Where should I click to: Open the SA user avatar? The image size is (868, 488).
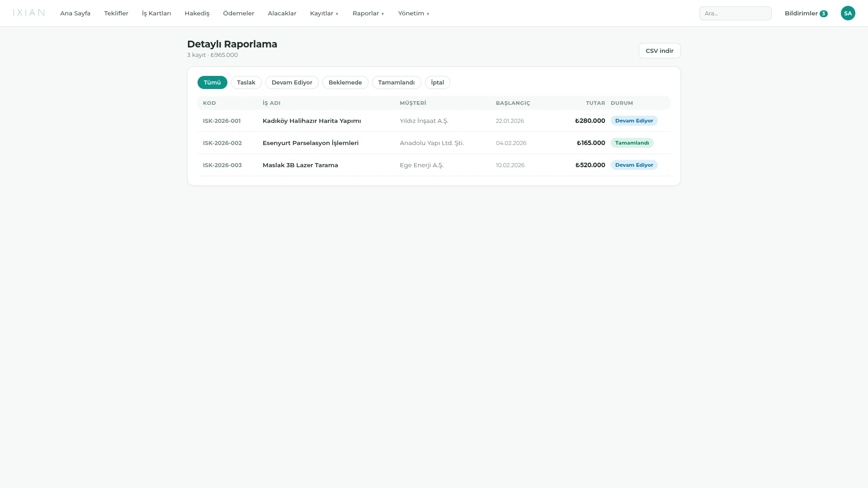tap(848, 13)
